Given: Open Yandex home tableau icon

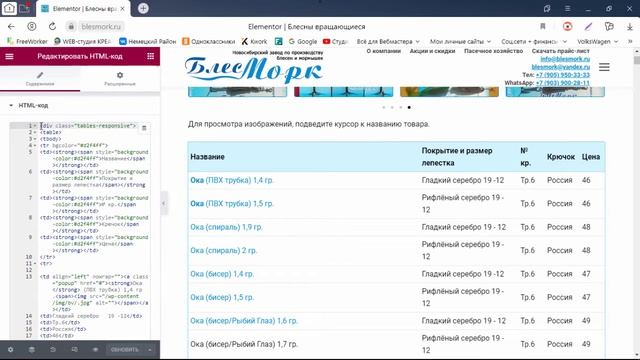Looking at the screenshot, I should (9, 8).
